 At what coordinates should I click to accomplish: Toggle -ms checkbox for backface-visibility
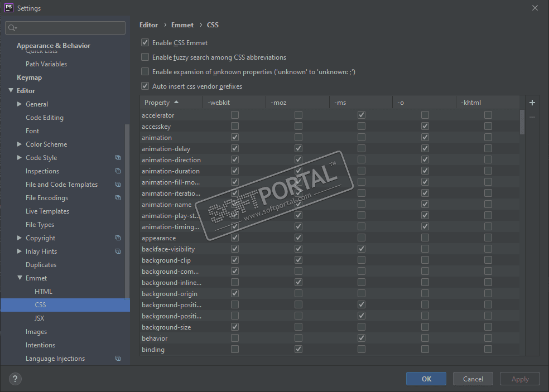(x=362, y=249)
